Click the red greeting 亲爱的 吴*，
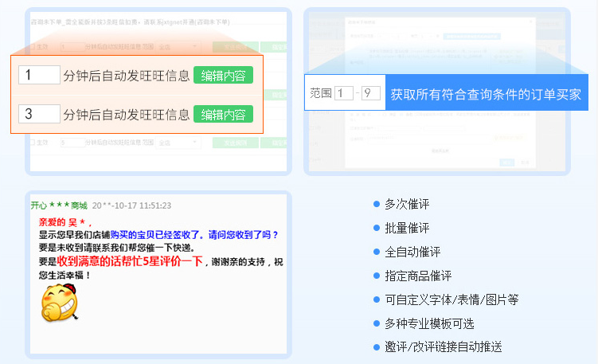The height and width of the screenshot is (364, 598). (65, 222)
